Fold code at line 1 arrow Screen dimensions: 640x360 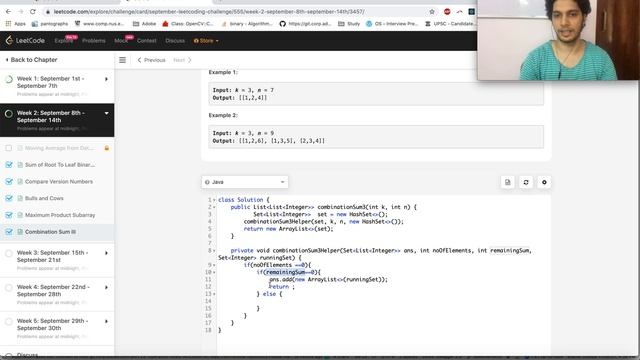click(214, 200)
